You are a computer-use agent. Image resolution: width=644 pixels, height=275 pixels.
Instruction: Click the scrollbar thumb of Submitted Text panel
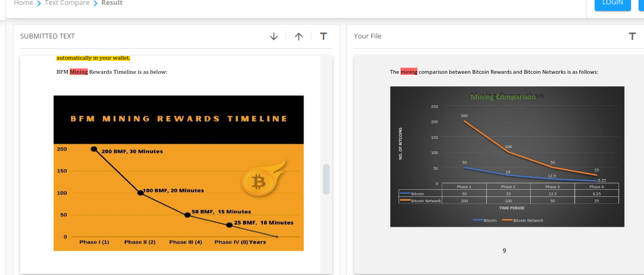(x=326, y=179)
